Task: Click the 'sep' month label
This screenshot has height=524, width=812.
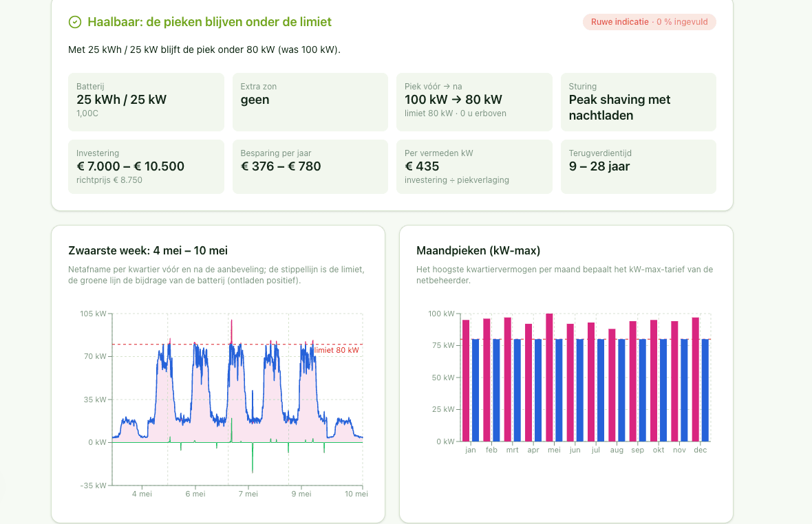Action: point(637,450)
